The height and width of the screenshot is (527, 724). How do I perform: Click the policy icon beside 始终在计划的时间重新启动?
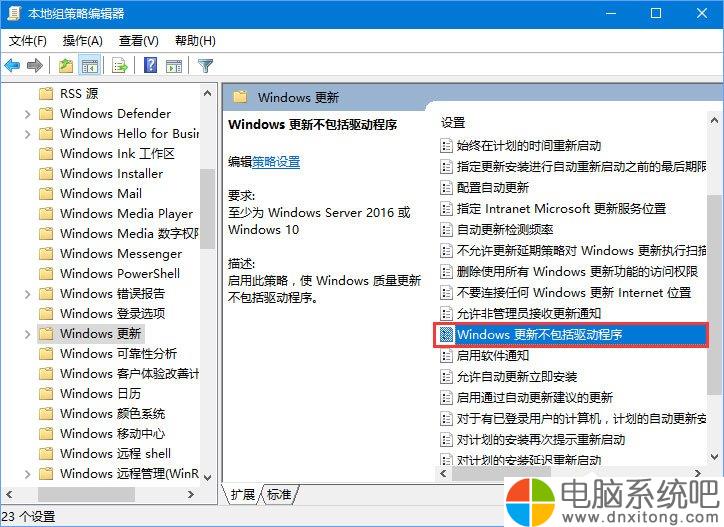coord(446,145)
